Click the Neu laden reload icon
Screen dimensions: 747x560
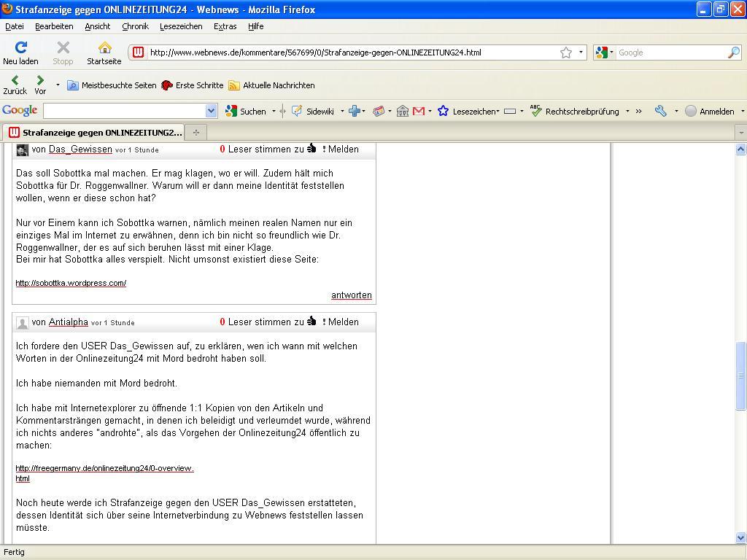pyautogui.click(x=20, y=48)
